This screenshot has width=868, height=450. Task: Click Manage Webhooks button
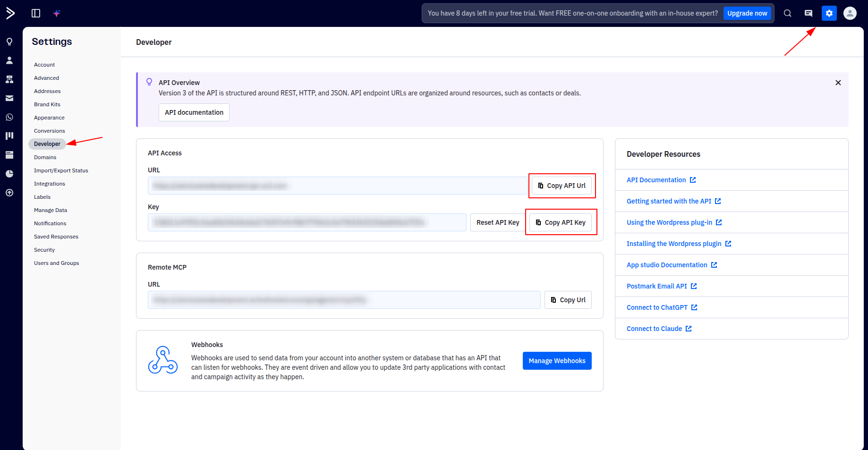click(557, 361)
